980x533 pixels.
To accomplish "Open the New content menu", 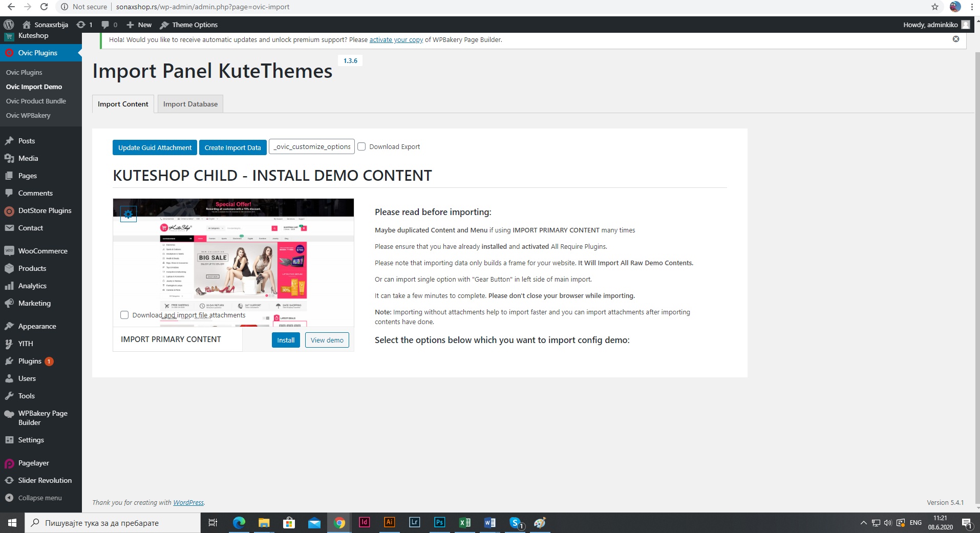I will click(x=139, y=25).
